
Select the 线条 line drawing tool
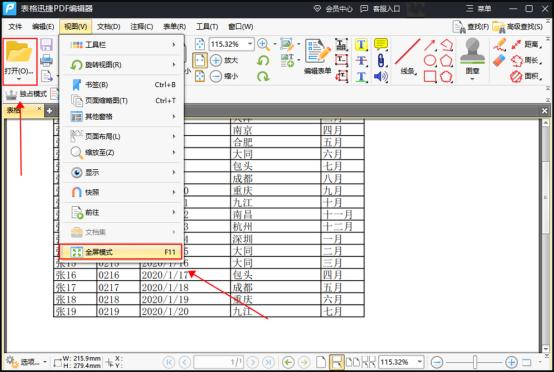[408, 57]
